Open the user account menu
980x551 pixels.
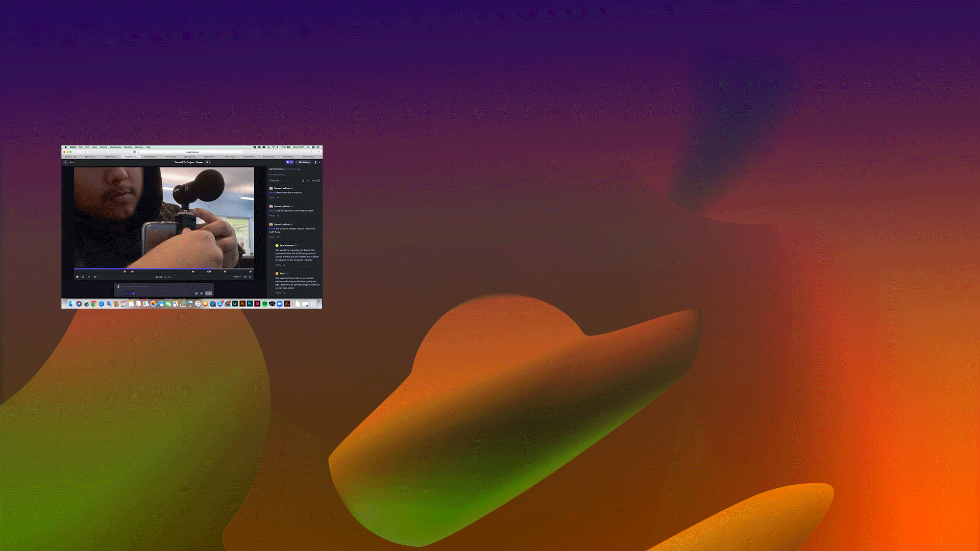tap(316, 162)
